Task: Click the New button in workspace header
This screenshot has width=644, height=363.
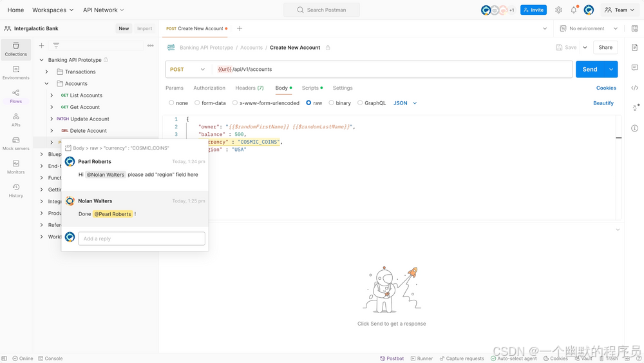Action: [x=124, y=28]
